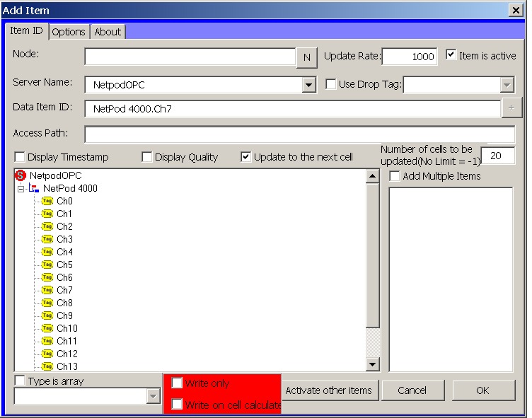Click tree scrollbar down arrow
This screenshot has height=418, width=532.
coord(373,364)
